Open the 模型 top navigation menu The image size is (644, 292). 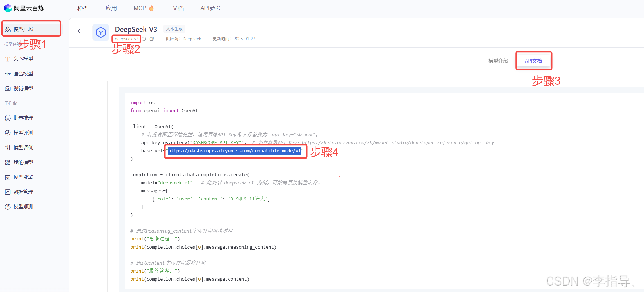pos(83,8)
